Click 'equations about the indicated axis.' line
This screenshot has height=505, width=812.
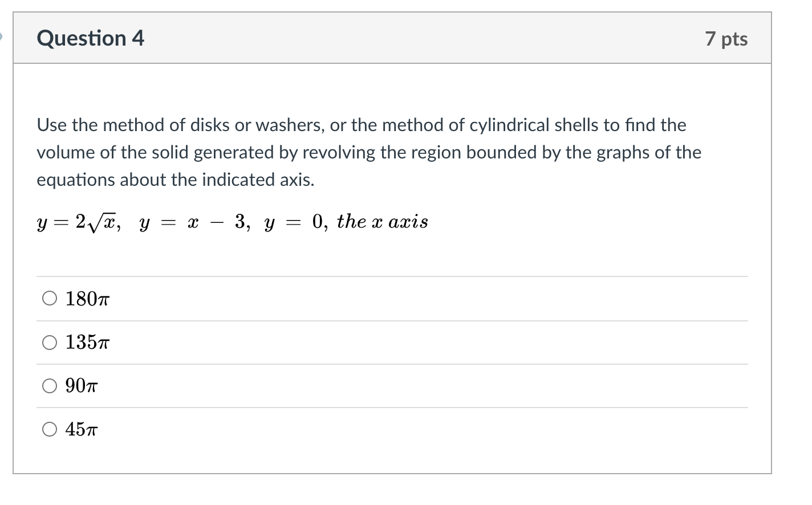[176, 180]
